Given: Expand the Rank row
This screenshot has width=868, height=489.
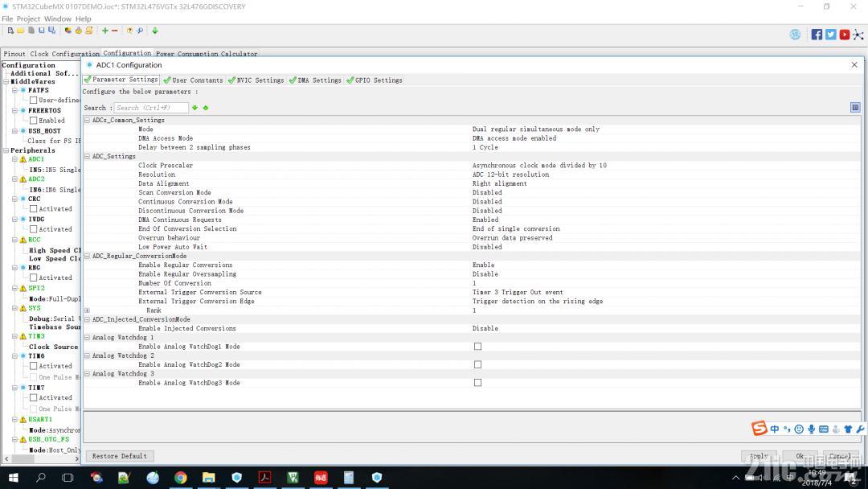Looking at the screenshot, I should (87, 310).
